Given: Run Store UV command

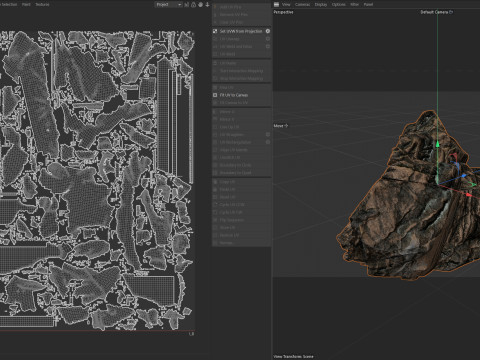Looking at the screenshot, I should pyautogui.click(x=242, y=228).
